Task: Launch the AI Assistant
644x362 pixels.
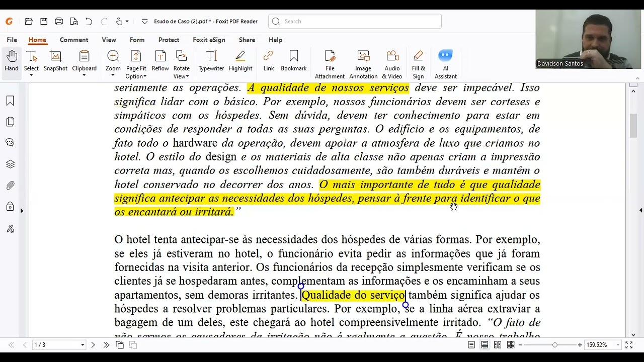Action: tap(446, 64)
